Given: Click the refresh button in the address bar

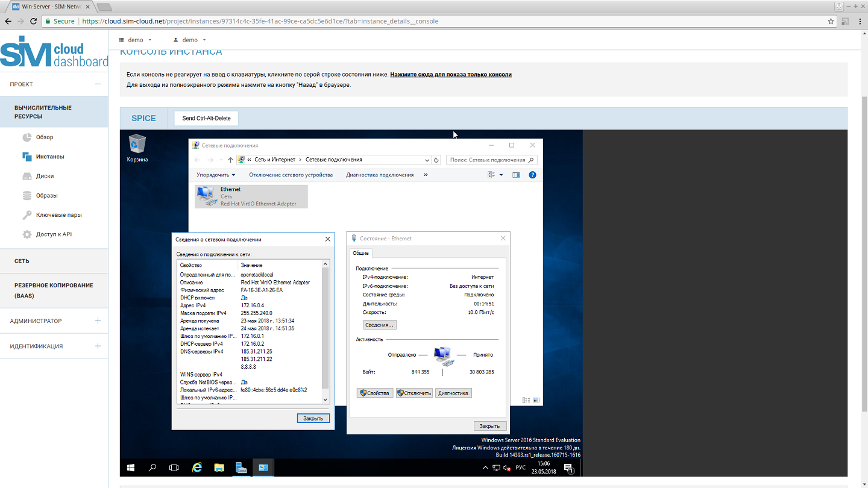Looking at the screenshot, I should (436, 160).
